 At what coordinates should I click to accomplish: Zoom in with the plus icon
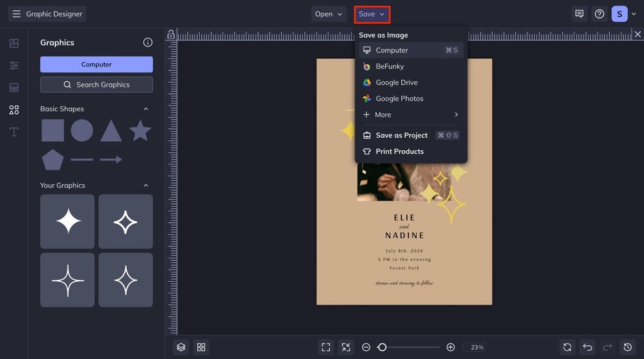click(450, 347)
